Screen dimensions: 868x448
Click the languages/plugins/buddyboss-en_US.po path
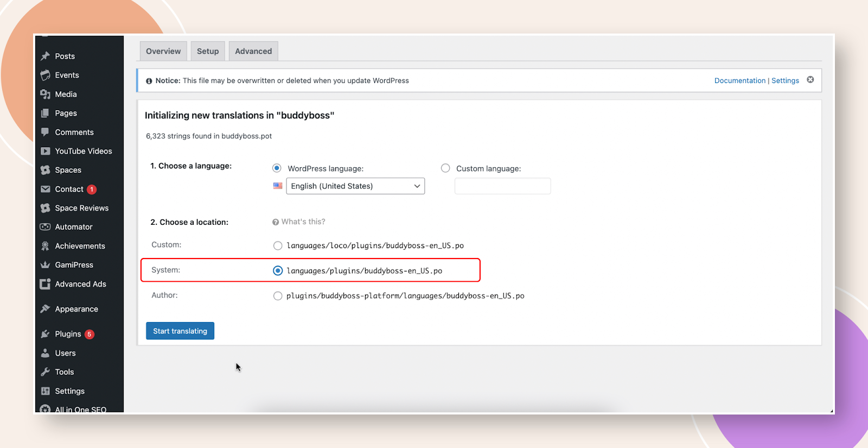[365, 270]
